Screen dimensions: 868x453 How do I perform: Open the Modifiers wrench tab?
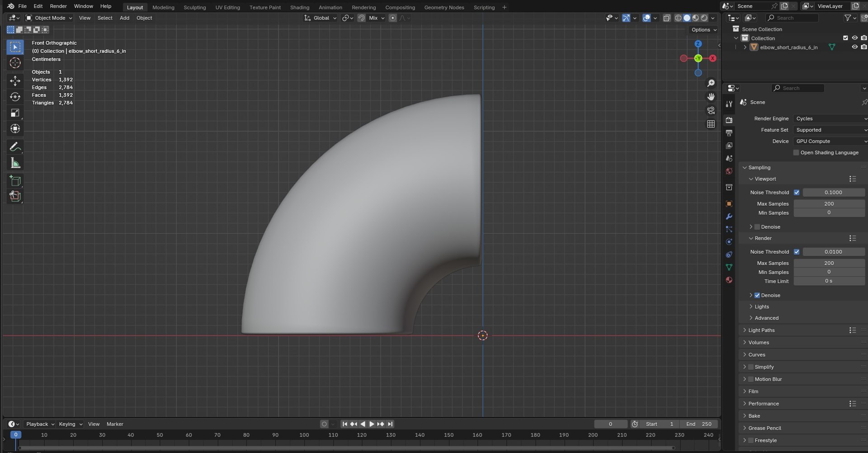(x=729, y=217)
